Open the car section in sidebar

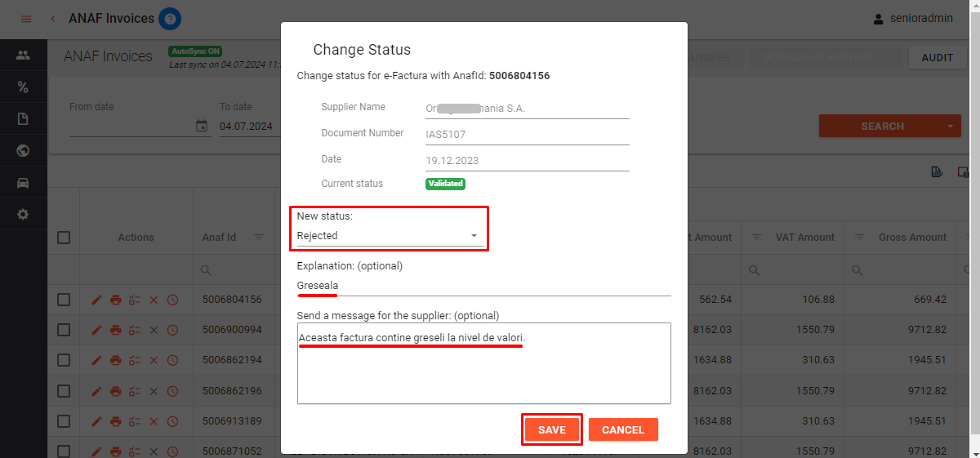(x=23, y=183)
